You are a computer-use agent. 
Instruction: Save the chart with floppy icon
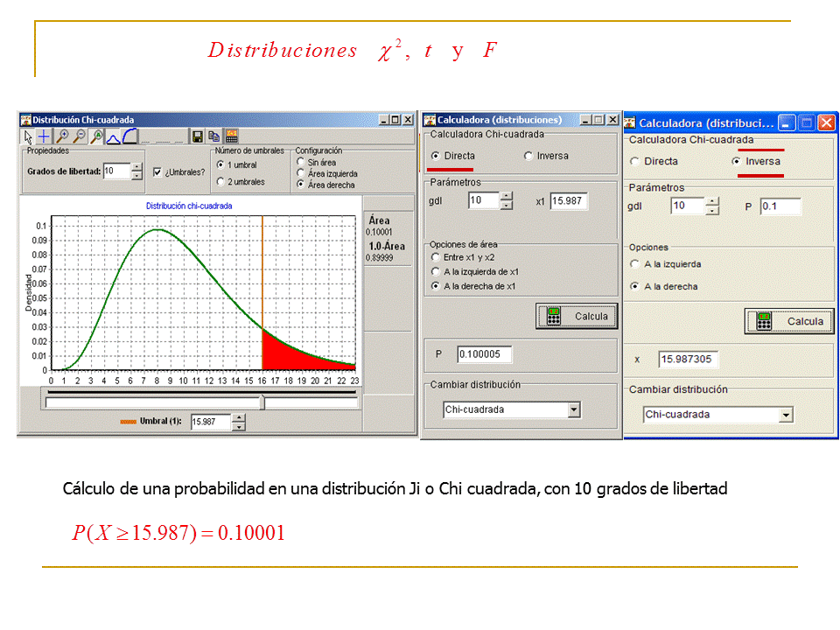point(198,136)
